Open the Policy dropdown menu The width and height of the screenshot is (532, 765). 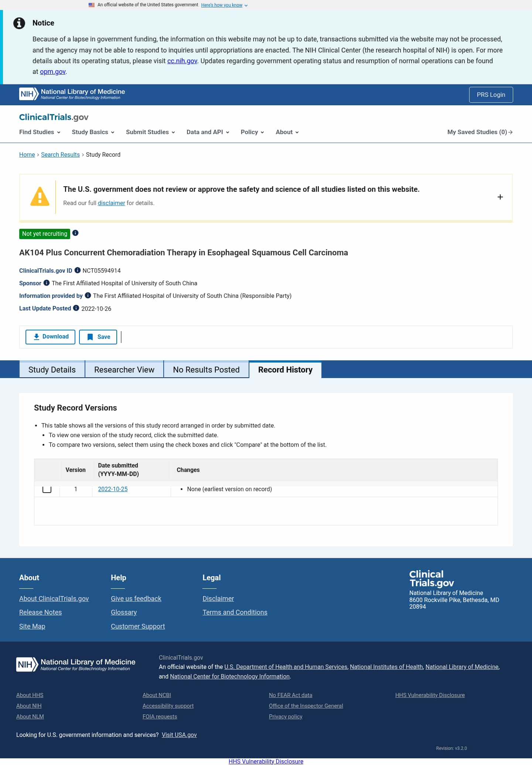coord(252,132)
